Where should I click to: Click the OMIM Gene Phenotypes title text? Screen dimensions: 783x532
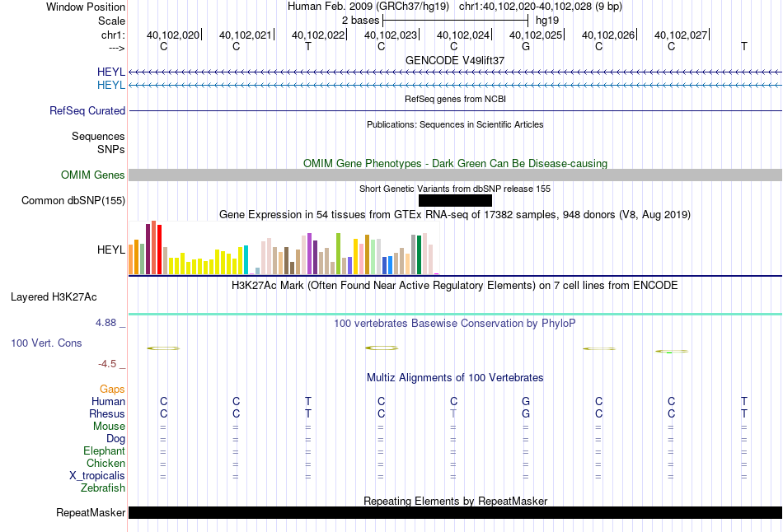click(x=455, y=163)
